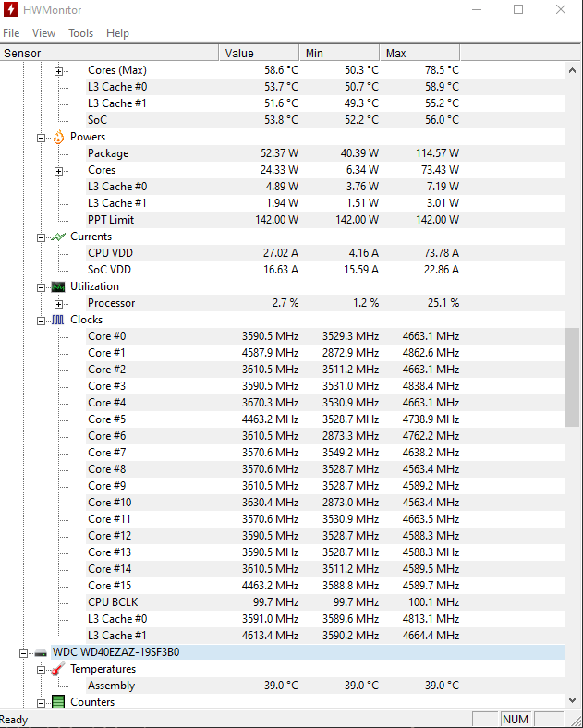Select the PPT Limit row

[x=325, y=220]
